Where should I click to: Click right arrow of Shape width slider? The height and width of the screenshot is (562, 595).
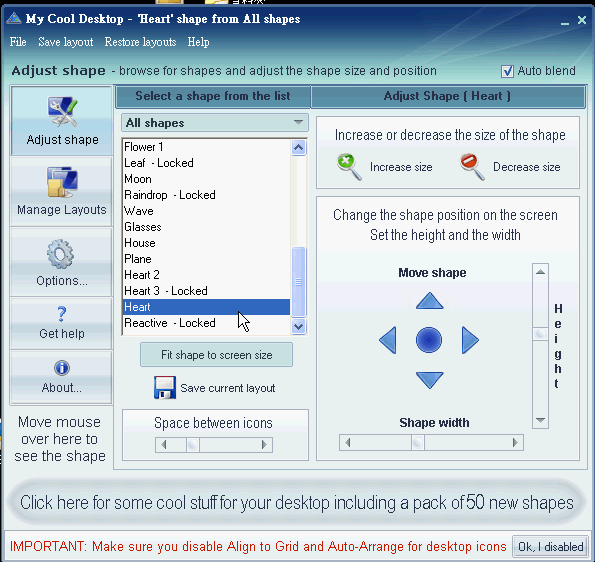coord(515,442)
